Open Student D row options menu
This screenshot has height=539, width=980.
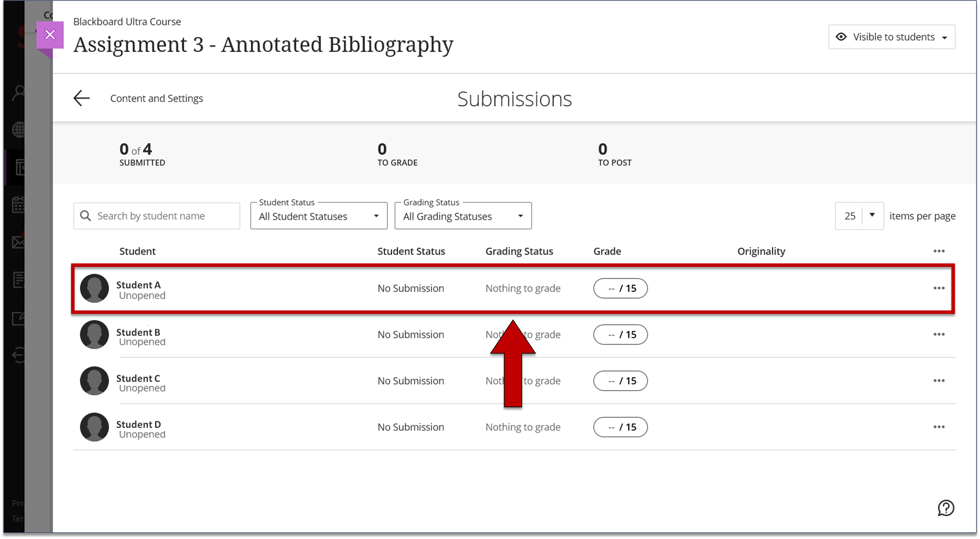tap(939, 427)
